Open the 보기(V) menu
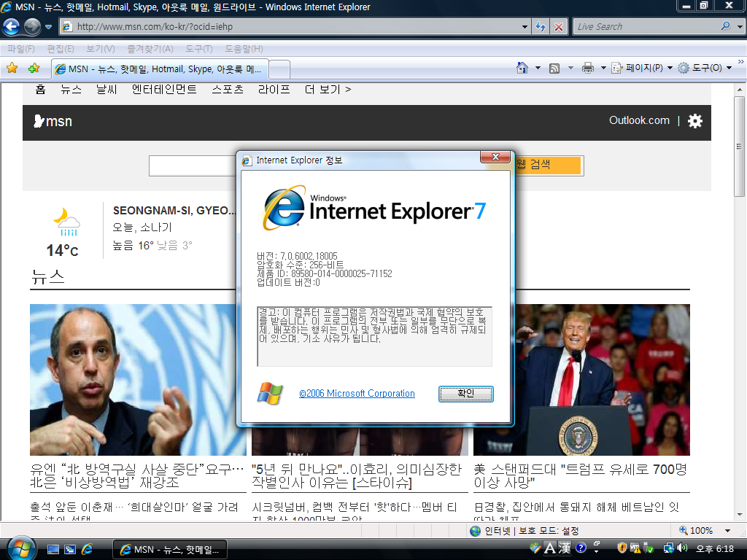 coord(101,49)
